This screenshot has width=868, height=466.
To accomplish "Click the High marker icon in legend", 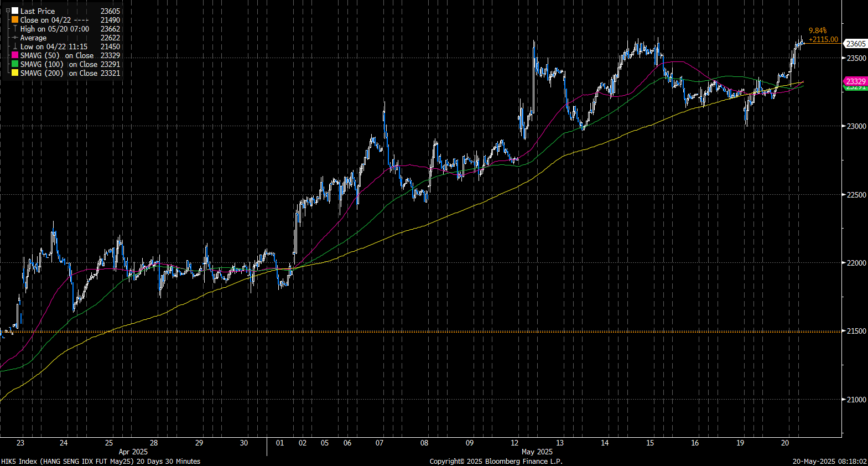I will point(15,28).
